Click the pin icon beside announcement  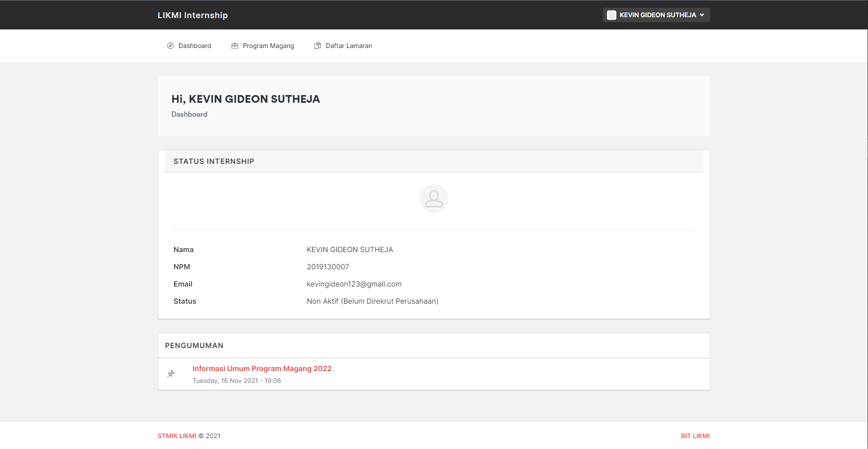(171, 374)
